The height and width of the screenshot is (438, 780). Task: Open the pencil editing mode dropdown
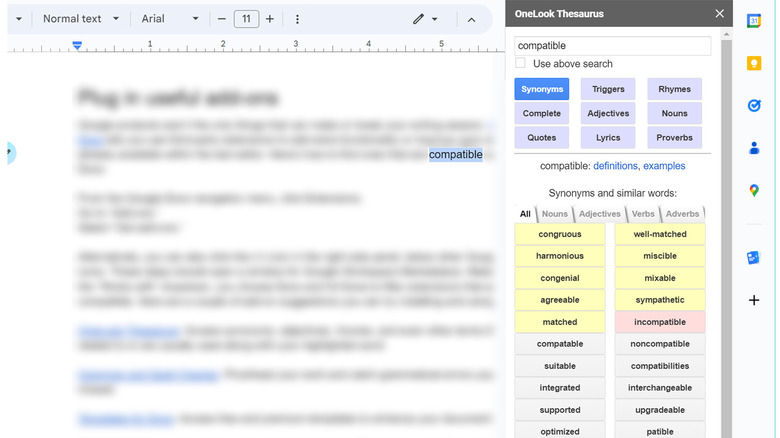pyautogui.click(x=427, y=19)
